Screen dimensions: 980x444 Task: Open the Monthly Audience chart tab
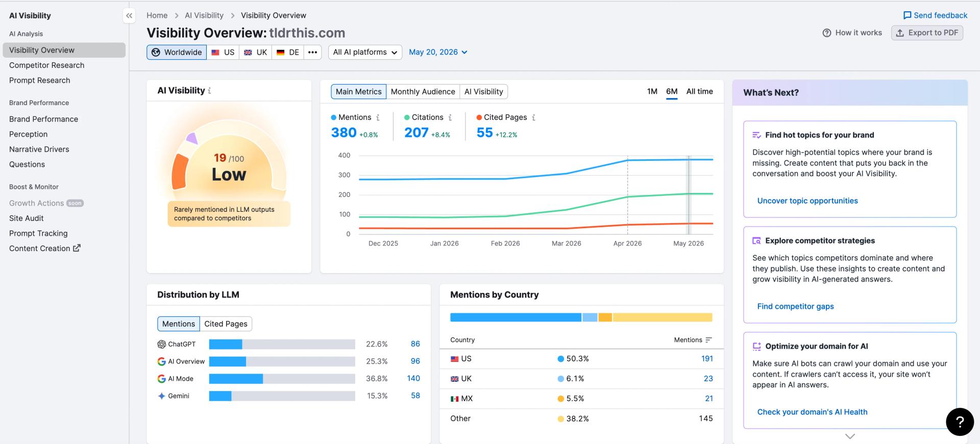[423, 91]
